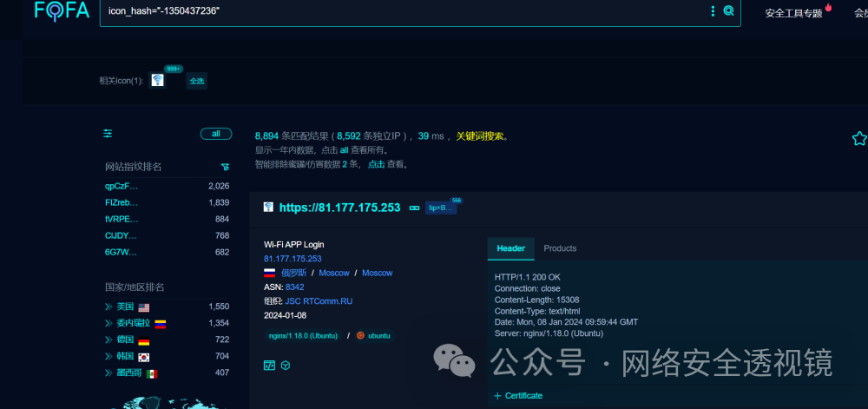Image resolution: width=868 pixels, height=409 pixels.
Task: Select the 6G7W… fingerprint entry
Action: coord(122,253)
